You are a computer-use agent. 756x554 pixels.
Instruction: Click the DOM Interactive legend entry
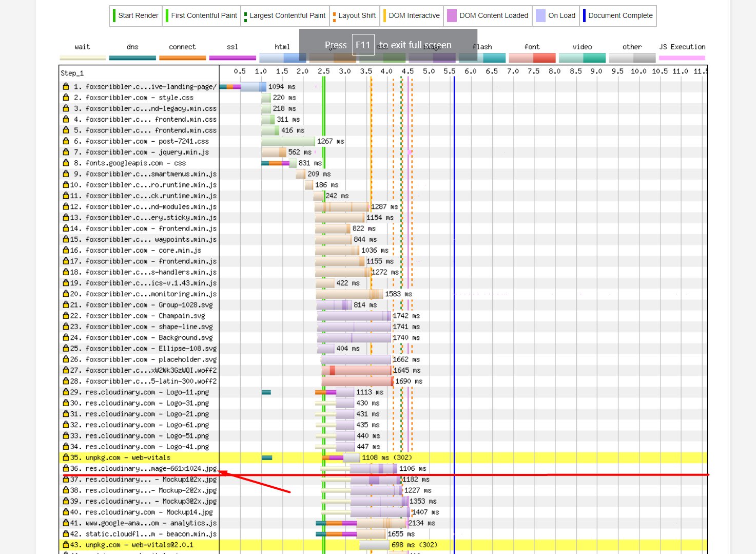tap(412, 16)
